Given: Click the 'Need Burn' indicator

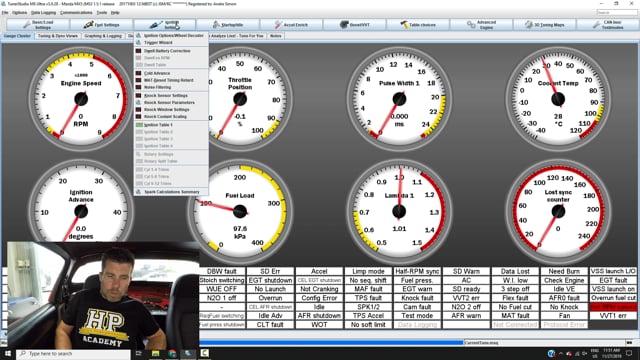Looking at the screenshot, I should pyautogui.click(x=564, y=271).
